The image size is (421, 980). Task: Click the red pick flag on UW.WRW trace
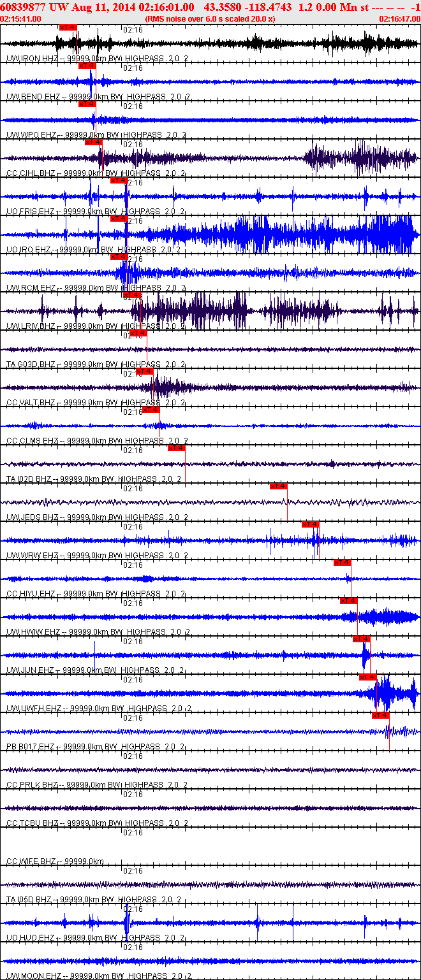[x=310, y=524]
